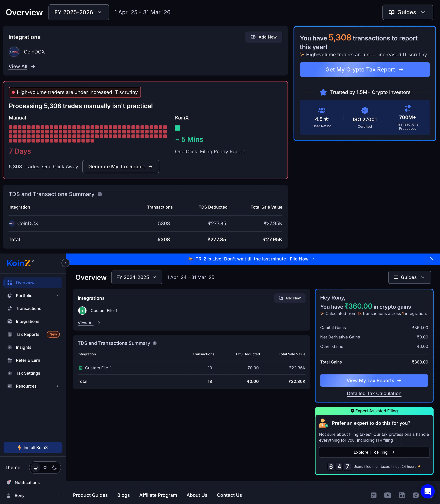Click the CoinDCX row name in the TDS table
Viewport: 440px width, 504px height.
[x=28, y=223]
